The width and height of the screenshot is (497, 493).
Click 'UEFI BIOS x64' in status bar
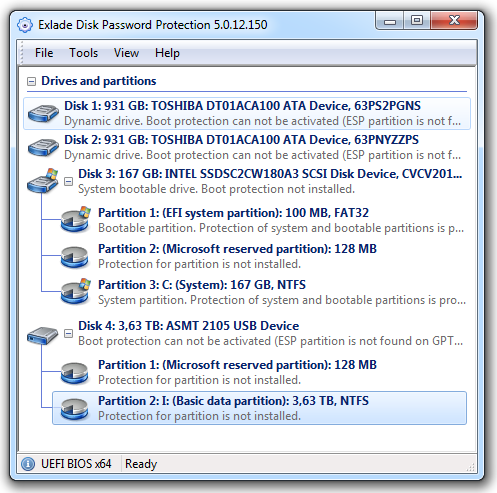click(76, 464)
